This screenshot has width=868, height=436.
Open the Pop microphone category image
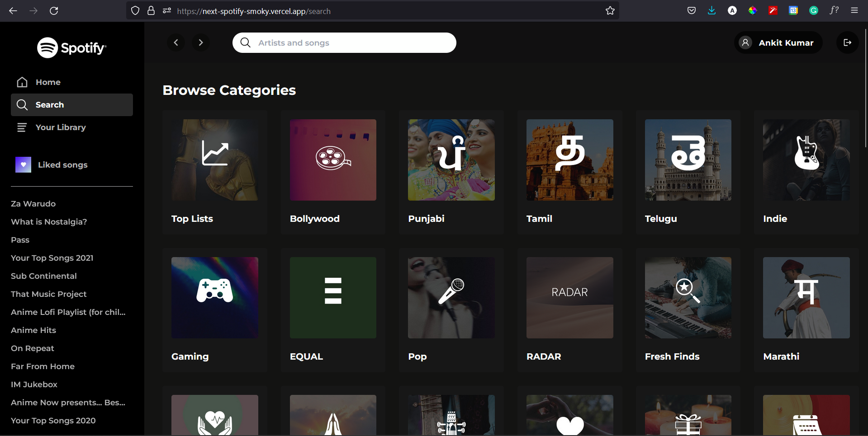click(451, 298)
